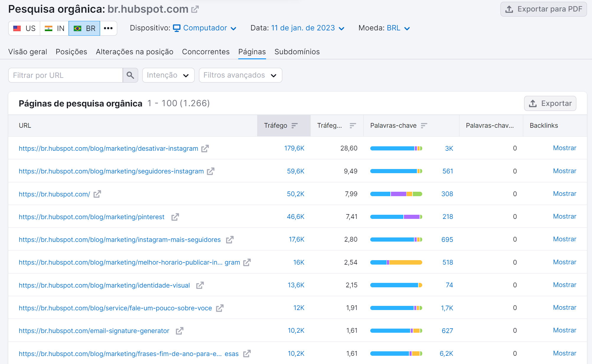The width and height of the screenshot is (592, 364).
Task: Click the URL filter search magnifier button
Action: coord(130,75)
